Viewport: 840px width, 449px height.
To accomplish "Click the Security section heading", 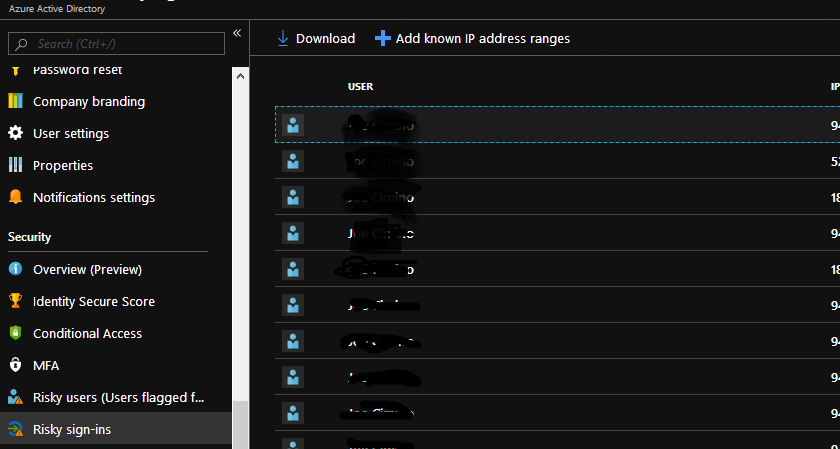I will [x=29, y=237].
